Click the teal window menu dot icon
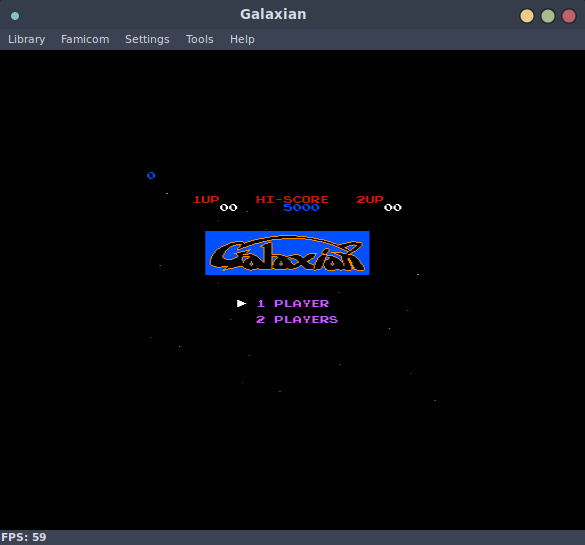Viewport: 585px width, 545px height. click(15, 16)
